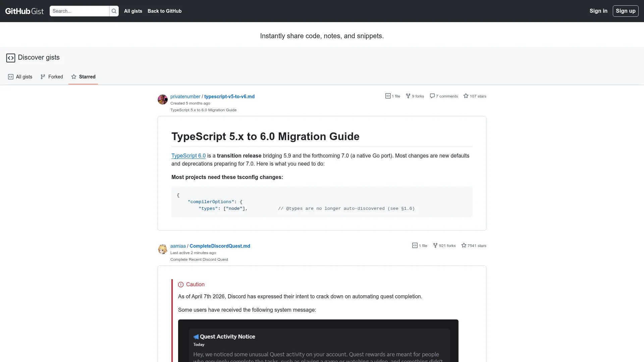
Task: Open the Discover gists heading
Action: [39, 57]
